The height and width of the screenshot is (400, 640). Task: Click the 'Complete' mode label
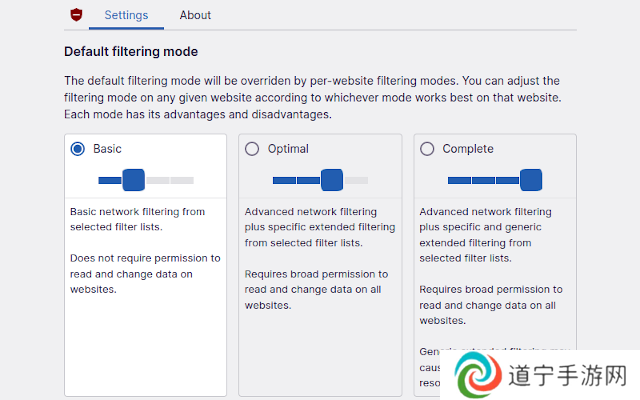click(468, 149)
